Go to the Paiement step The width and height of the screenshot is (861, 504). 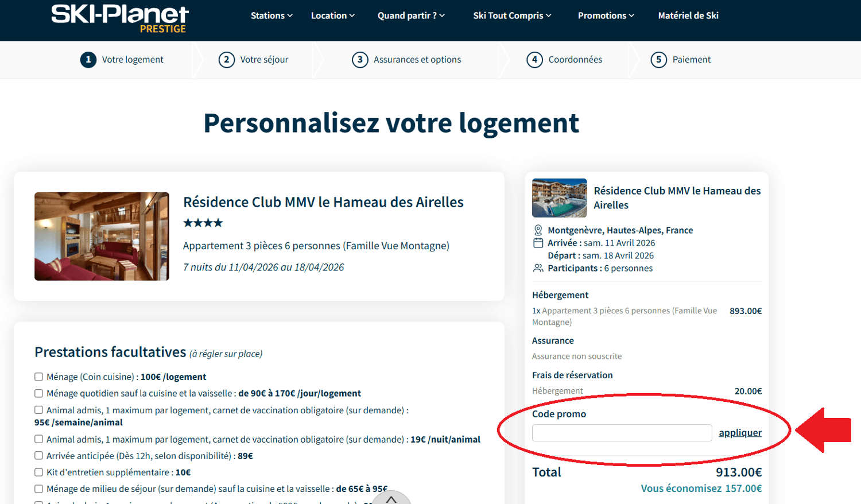(x=692, y=60)
